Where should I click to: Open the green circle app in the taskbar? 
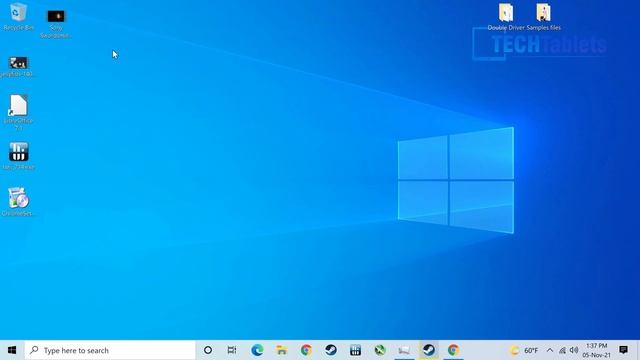pos(380,350)
